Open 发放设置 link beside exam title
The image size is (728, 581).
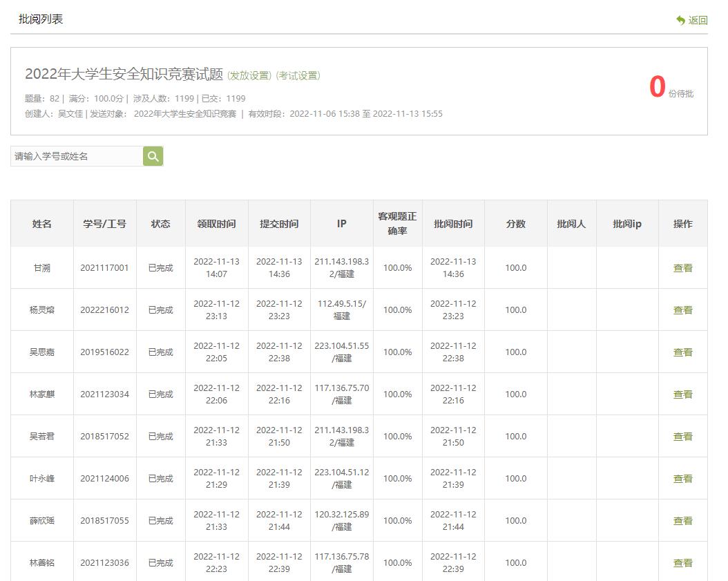point(249,75)
